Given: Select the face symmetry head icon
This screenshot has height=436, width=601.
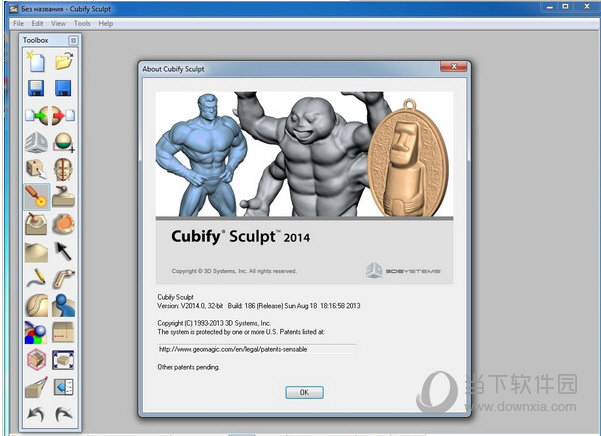Looking at the screenshot, I should click(x=63, y=169).
